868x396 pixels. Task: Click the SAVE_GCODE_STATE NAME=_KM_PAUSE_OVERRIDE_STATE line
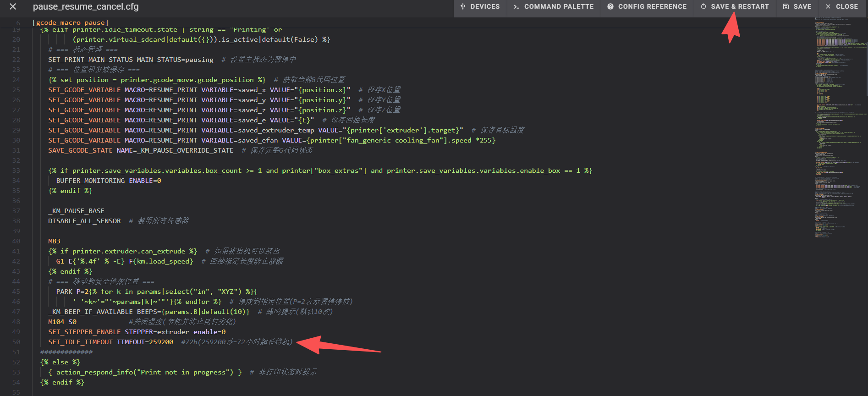pyautogui.click(x=141, y=150)
